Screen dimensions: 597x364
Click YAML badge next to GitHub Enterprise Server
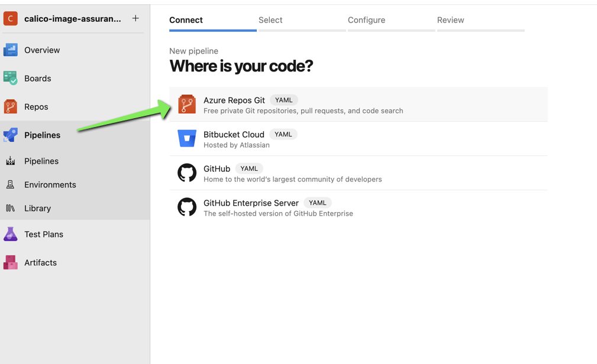(318, 203)
